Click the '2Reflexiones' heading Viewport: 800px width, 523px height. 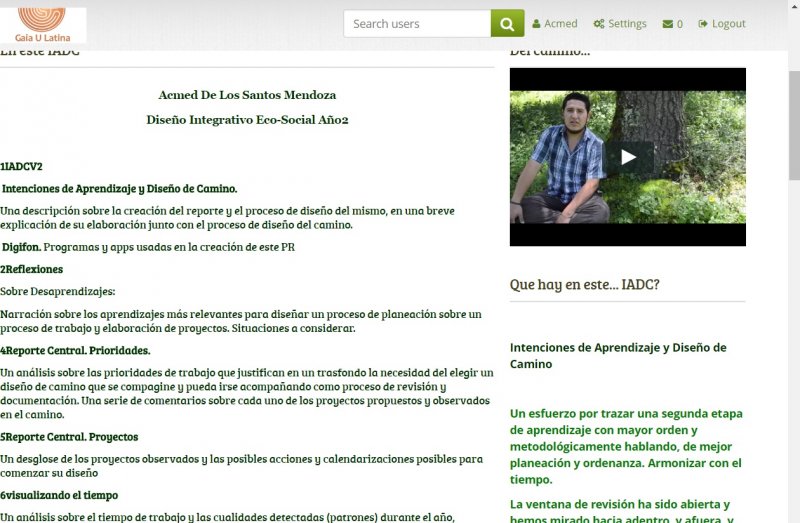point(32,269)
